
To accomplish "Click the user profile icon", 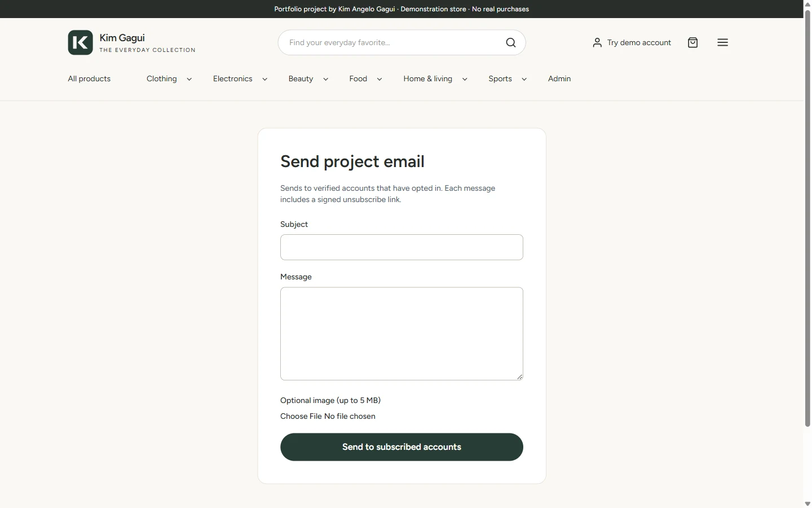I will tap(597, 42).
